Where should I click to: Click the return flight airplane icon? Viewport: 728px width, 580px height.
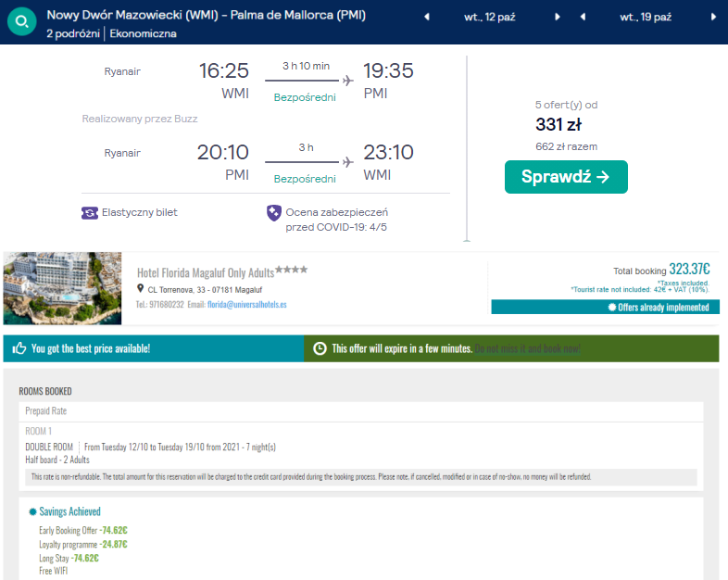[x=347, y=162]
